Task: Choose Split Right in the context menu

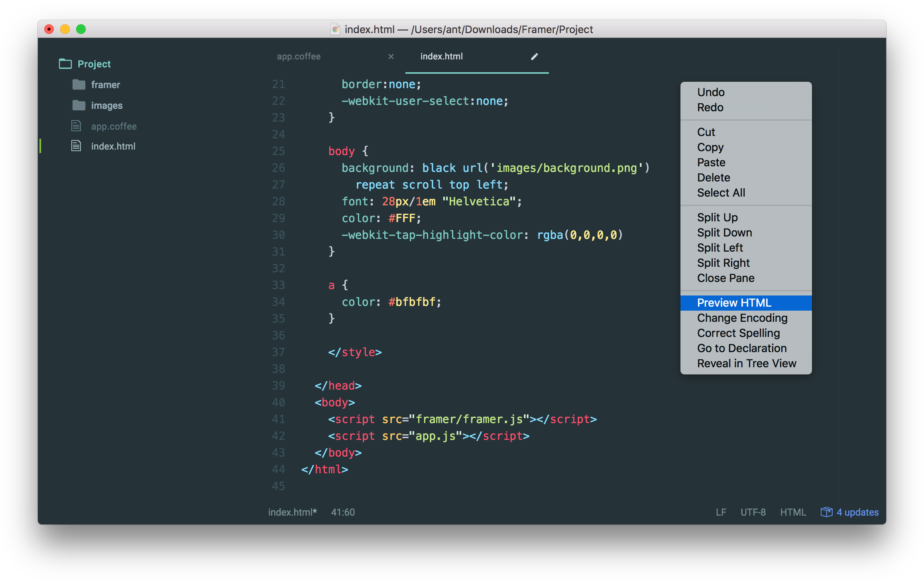Action: click(x=746, y=263)
